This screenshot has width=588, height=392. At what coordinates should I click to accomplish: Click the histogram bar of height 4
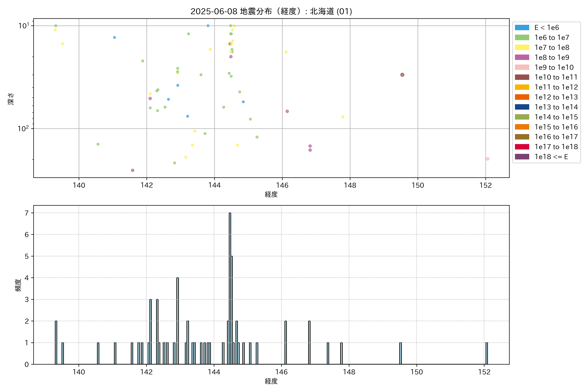pos(178,321)
